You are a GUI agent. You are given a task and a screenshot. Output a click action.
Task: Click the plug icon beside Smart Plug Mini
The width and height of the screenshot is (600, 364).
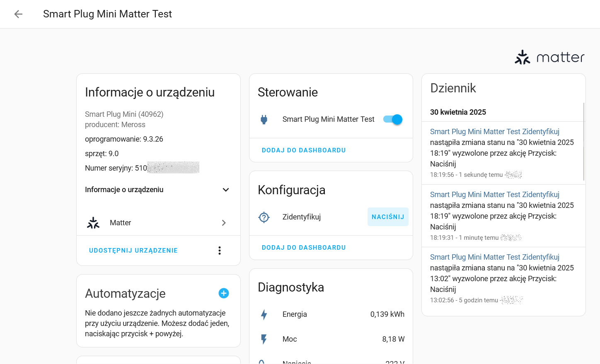pos(264,120)
